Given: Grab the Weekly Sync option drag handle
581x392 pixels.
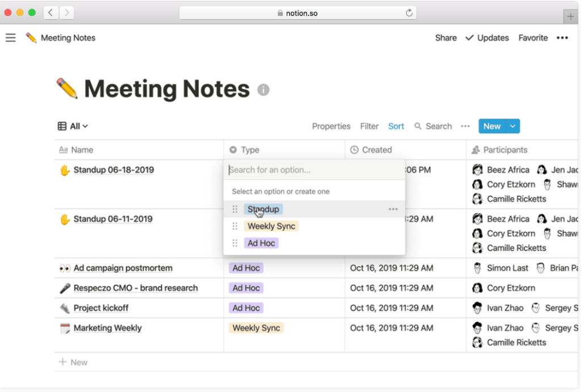Looking at the screenshot, I should [235, 226].
